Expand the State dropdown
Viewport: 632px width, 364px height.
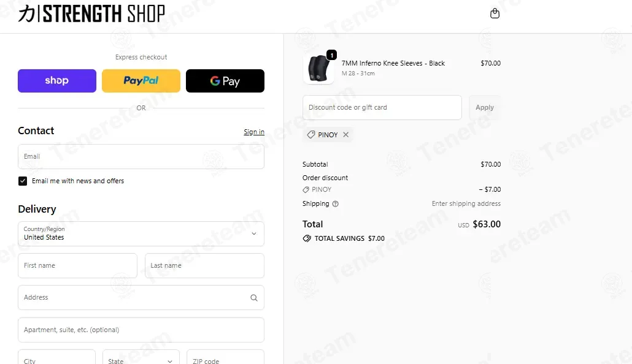141,358
